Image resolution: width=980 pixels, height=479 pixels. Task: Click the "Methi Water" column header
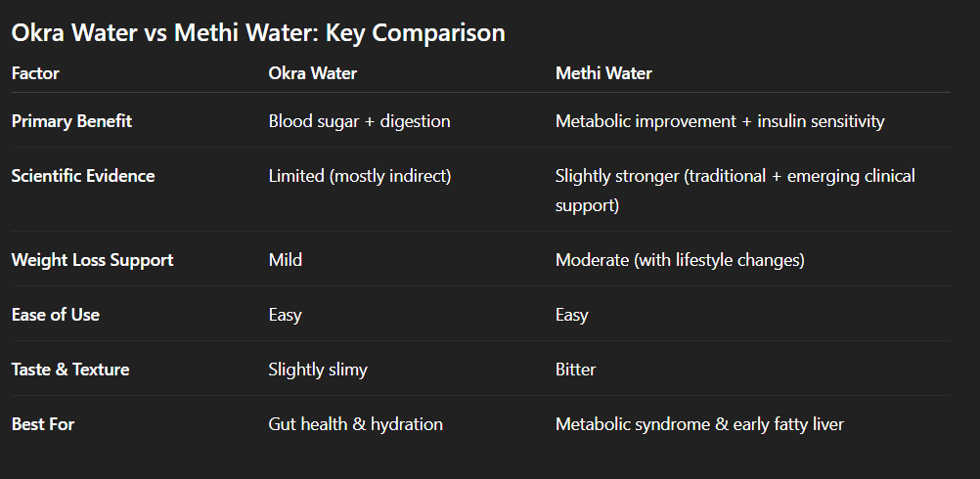[x=603, y=73]
